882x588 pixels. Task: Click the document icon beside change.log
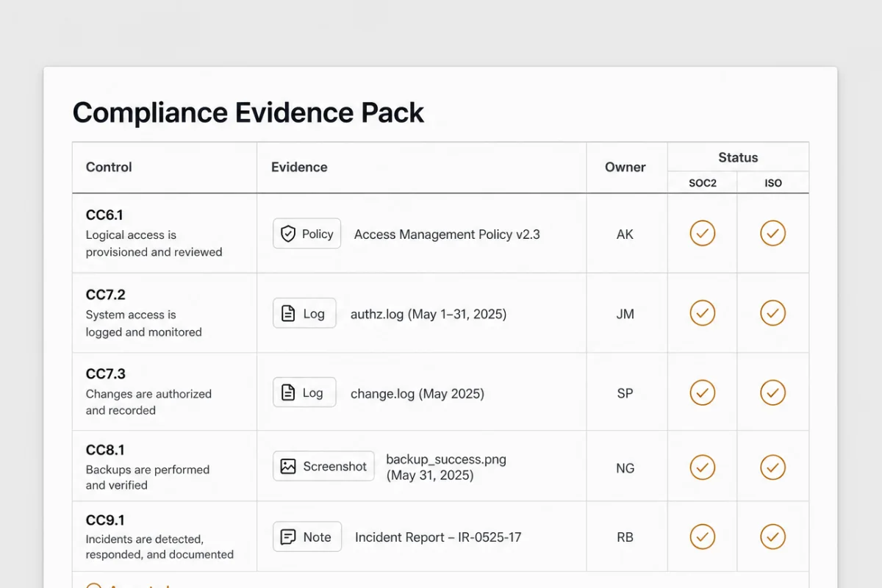pos(288,392)
